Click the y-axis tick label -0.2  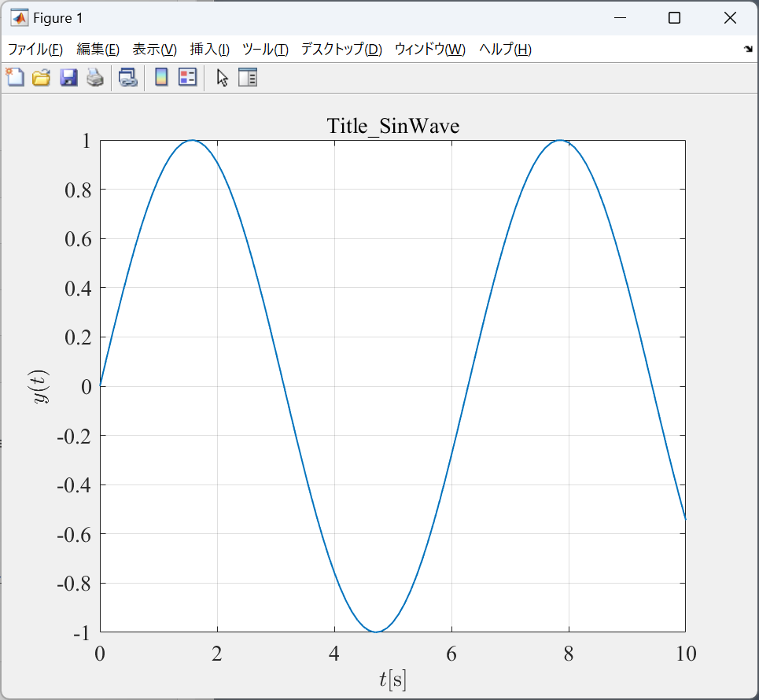(75, 437)
